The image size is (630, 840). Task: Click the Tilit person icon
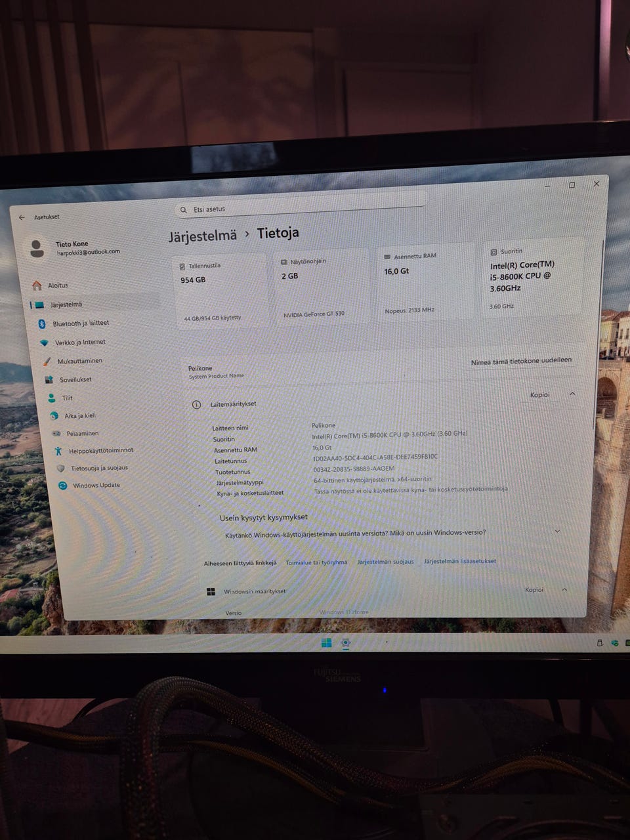click(51, 398)
